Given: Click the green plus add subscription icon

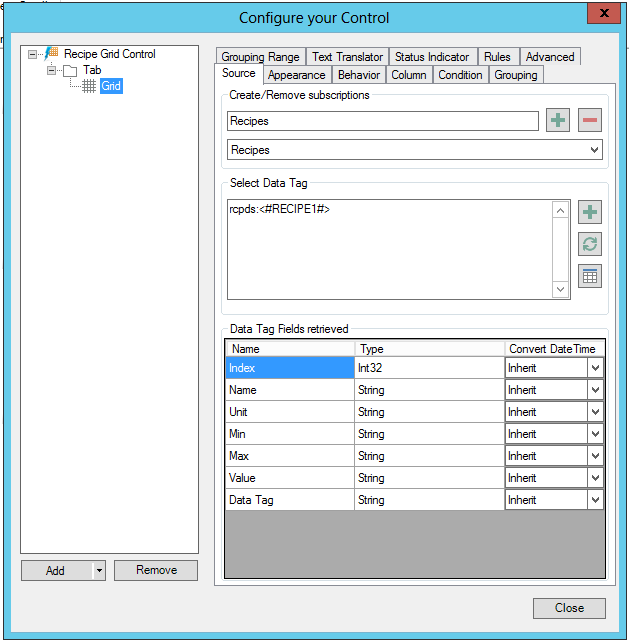Looking at the screenshot, I should pyautogui.click(x=558, y=121).
